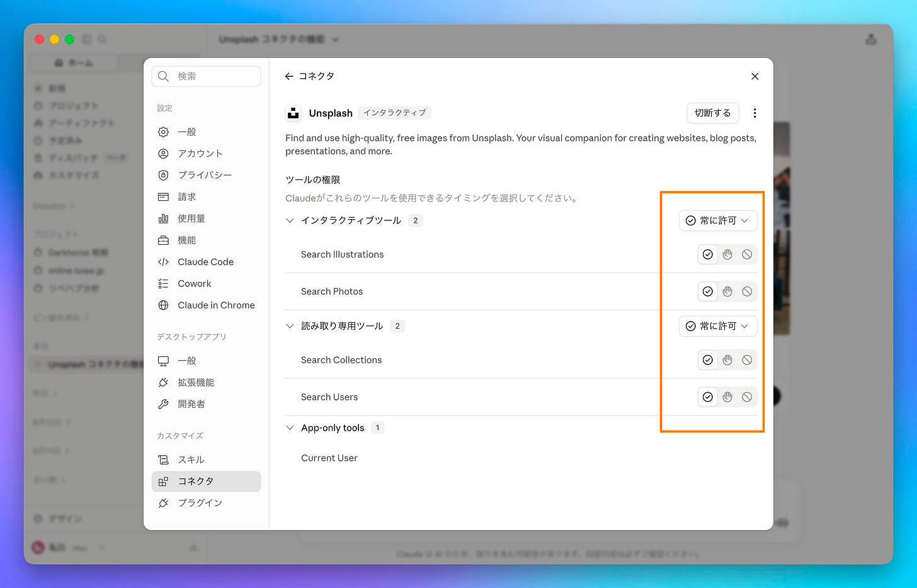The height and width of the screenshot is (588, 917).
Task: Block the Search Illustrations tool
Action: click(747, 254)
